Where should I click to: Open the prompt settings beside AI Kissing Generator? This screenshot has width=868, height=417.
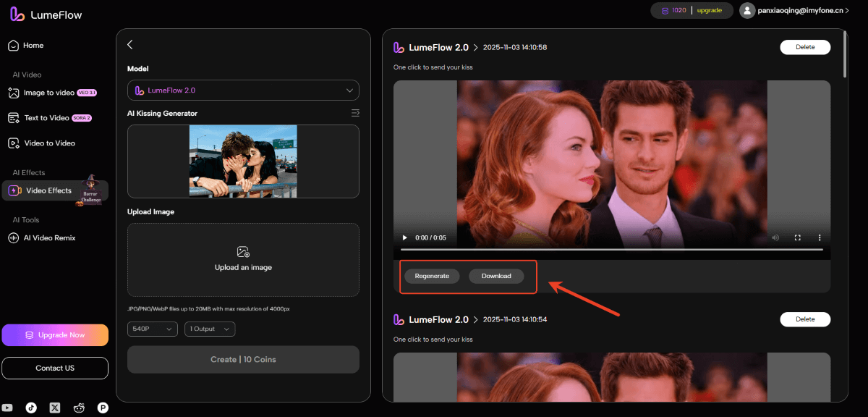354,112
